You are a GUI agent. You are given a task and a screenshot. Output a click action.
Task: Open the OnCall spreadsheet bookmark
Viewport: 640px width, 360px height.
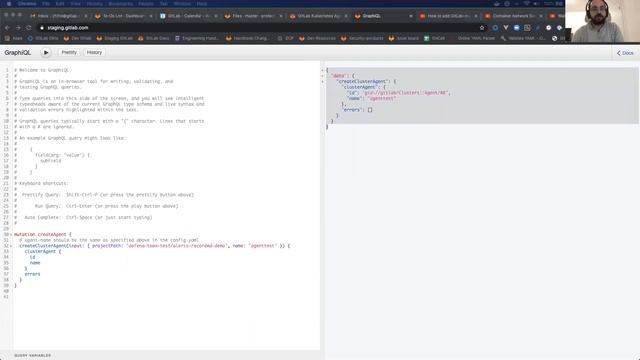point(434,38)
